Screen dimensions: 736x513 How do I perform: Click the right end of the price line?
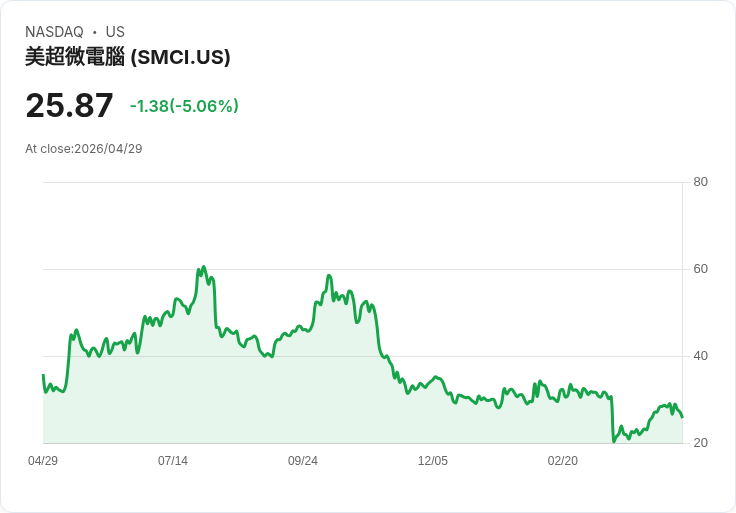(x=682, y=417)
